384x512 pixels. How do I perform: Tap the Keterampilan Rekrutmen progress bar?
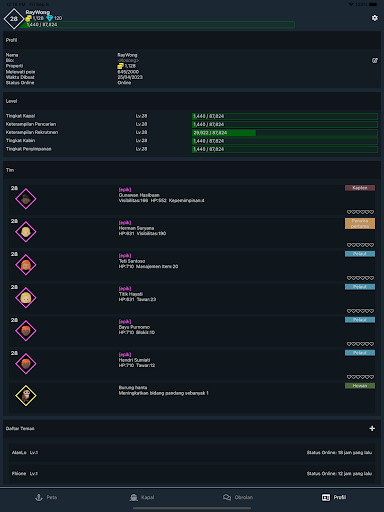point(285,133)
